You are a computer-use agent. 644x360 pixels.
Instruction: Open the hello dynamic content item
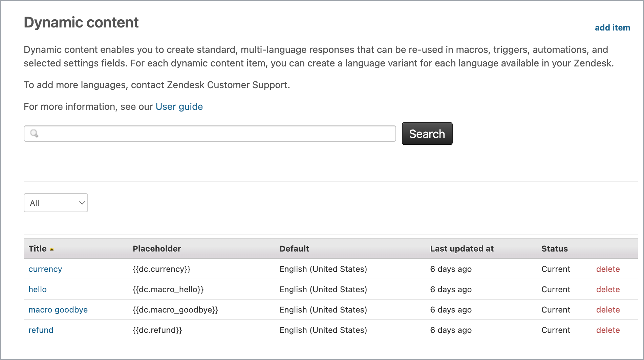38,289
